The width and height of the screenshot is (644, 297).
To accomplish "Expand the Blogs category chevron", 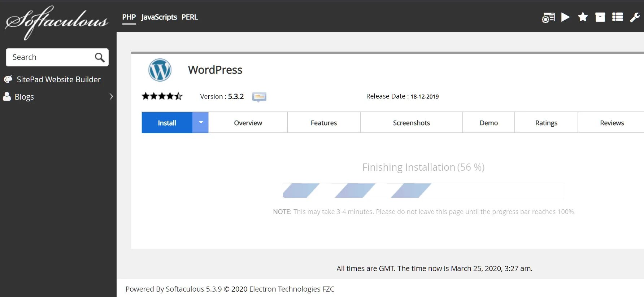I will [111, 96].
